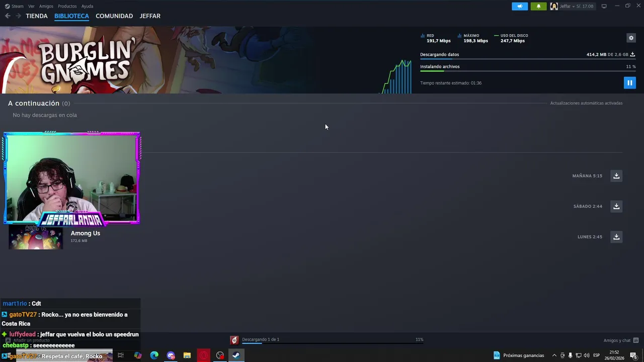The height and width of the screenshot is (362, 644).
Task: Open the green notifications bell
Action: [x=538, y=6]
